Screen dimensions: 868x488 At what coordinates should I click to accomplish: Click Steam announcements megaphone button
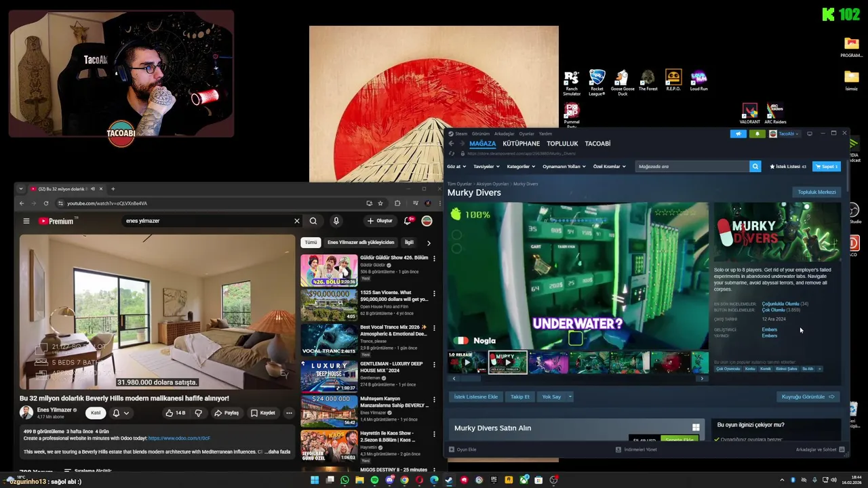738,134
